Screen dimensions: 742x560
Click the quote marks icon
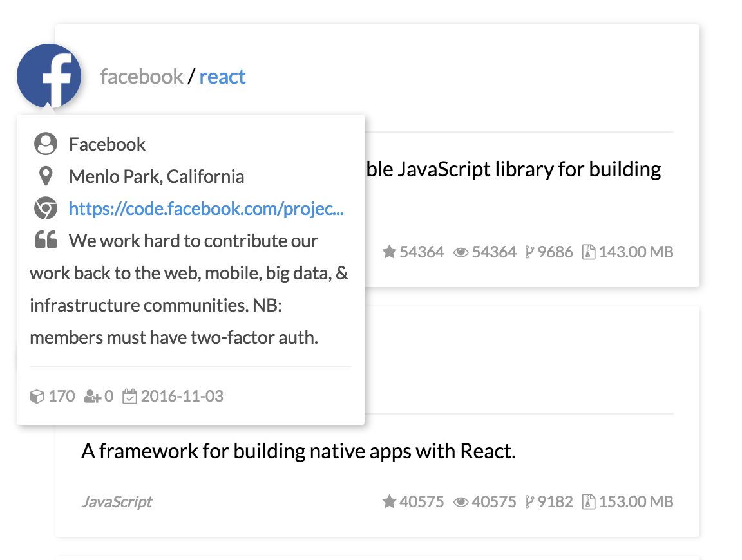point(46,240)
